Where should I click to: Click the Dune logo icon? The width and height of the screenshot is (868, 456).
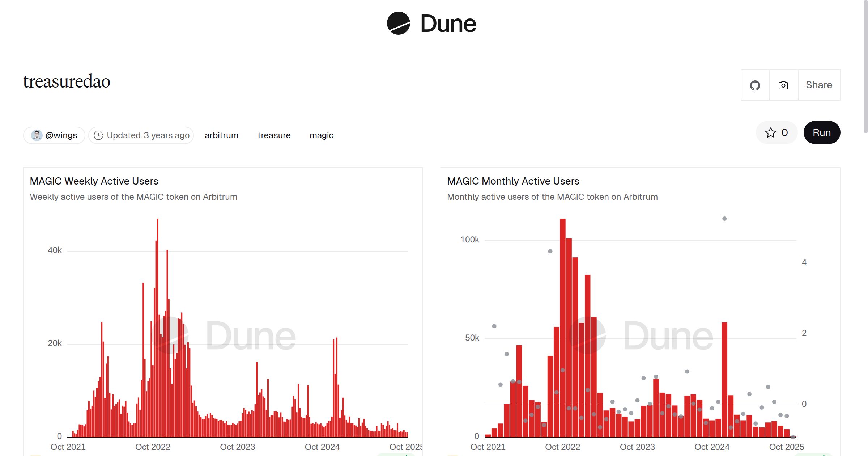click(x=398, y=23)
